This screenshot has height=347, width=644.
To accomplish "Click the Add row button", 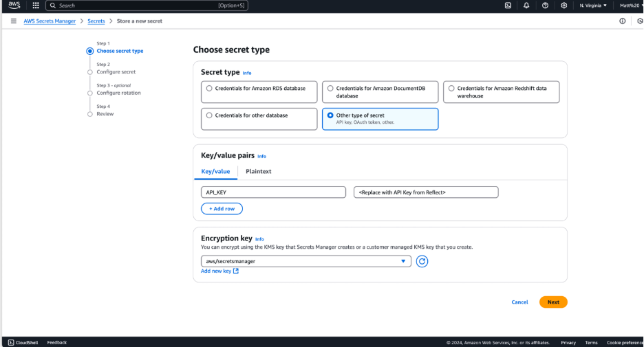I will [222, 209].
